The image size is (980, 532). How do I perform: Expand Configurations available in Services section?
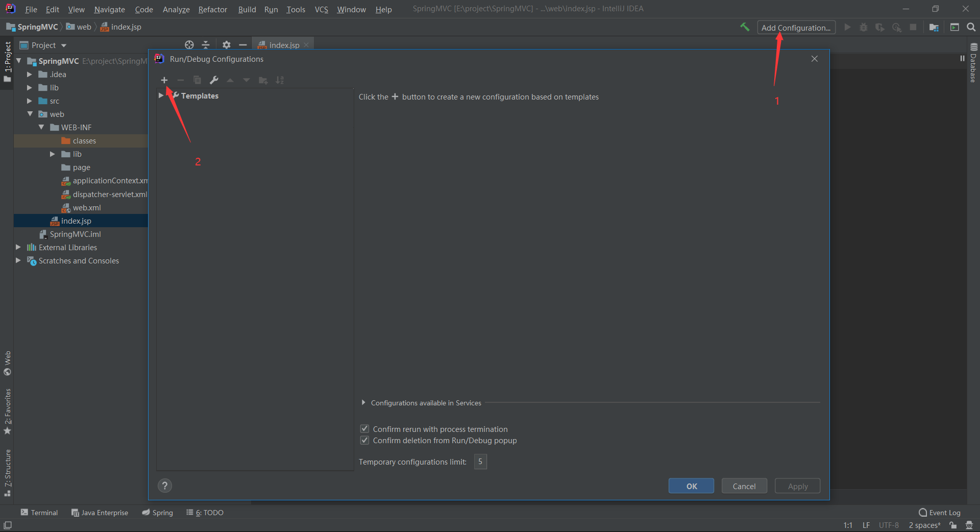point(363,402)
